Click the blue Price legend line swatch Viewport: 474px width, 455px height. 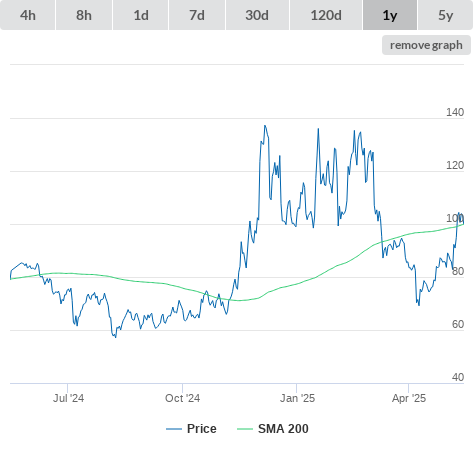click(x=174, y=429)
